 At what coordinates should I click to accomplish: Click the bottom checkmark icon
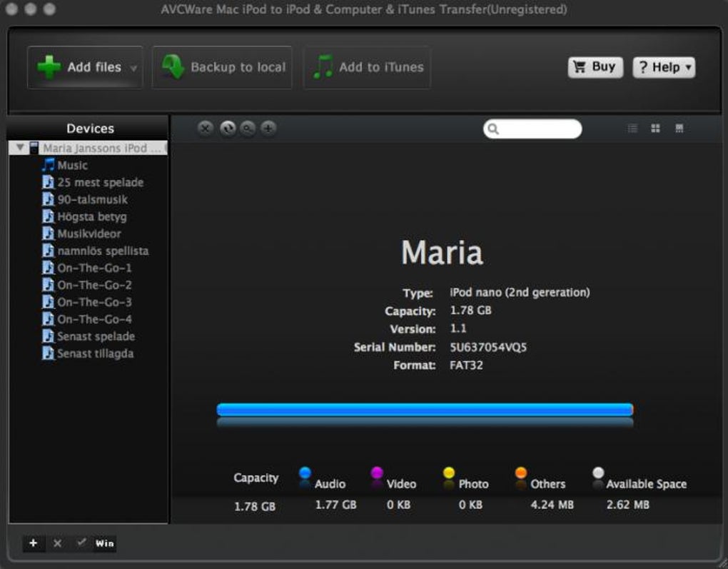coord(81,542)
